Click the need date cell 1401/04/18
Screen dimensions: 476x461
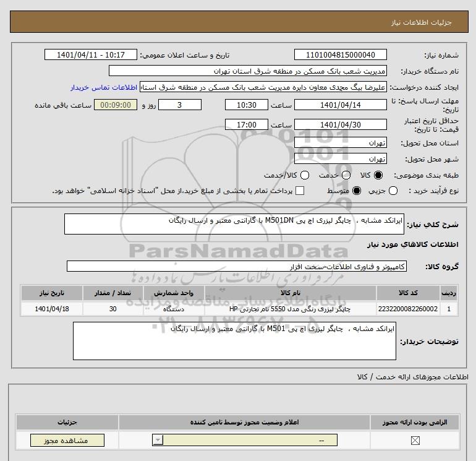[51, 309]
